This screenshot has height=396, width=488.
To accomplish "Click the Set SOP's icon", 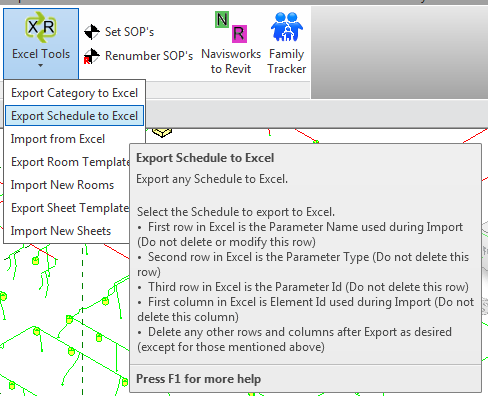I will click(92, 32).
